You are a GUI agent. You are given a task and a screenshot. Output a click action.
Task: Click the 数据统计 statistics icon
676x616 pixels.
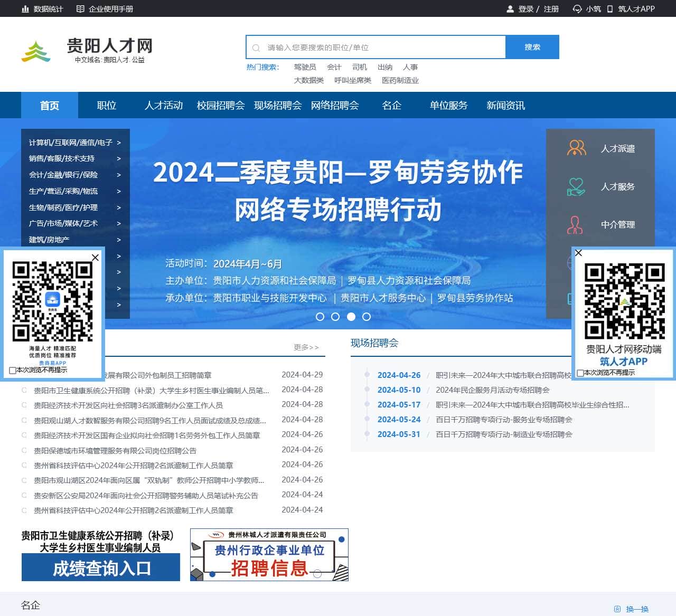[26, 8]
